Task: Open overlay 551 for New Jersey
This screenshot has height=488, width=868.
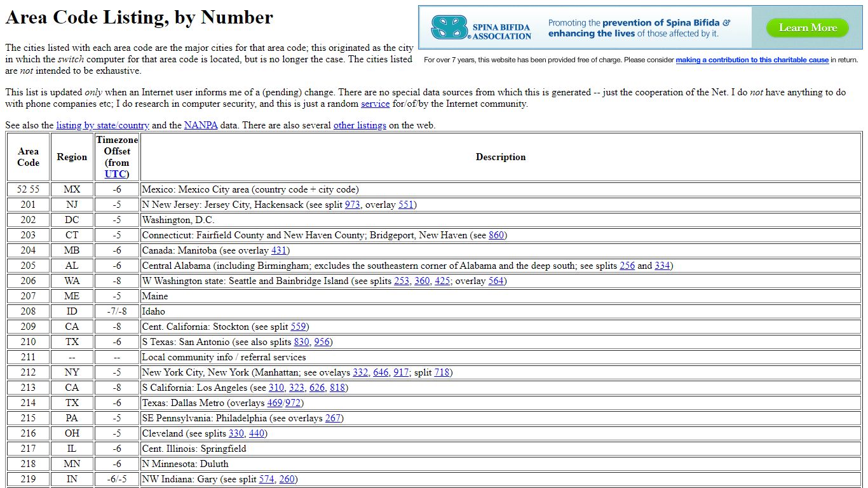Action: click(x=406, y=205)
